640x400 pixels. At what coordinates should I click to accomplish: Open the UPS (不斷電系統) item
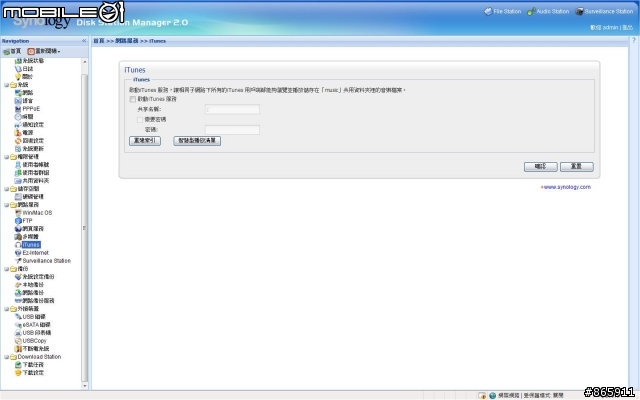click(x=32, y=349)
